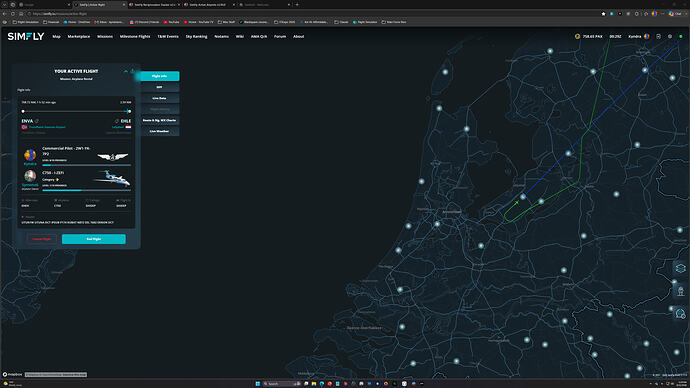The width and height of the screenshot is (690, 388).
Task: Click the Mapbox logo
Action: (x=12, y=374)
